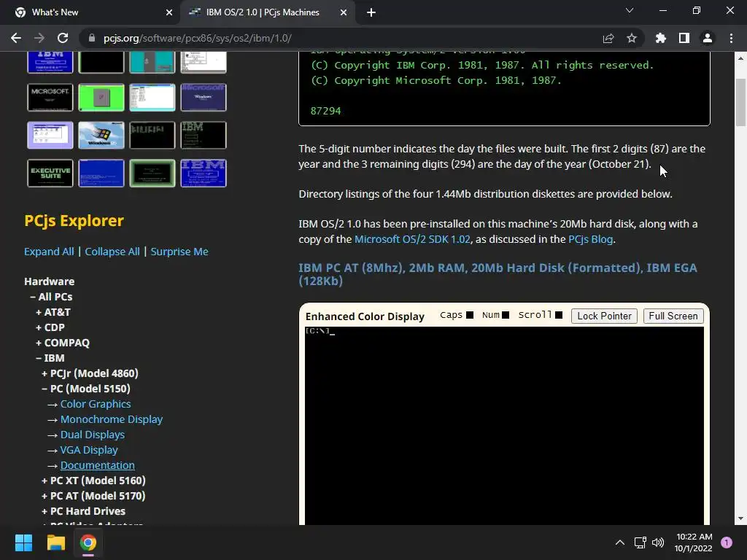Collapse the IBM tree node
This screenshot has width=747, height=560.
pyautogui.click(x=50, y=357)
